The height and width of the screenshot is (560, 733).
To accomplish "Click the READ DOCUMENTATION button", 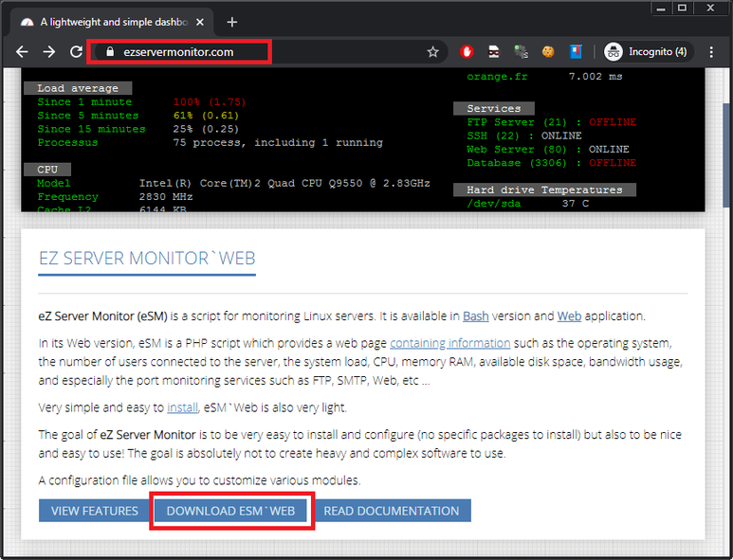I will pos(392,511).
